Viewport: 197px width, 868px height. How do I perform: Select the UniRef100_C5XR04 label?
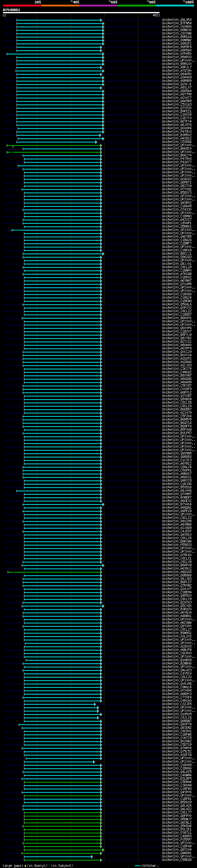pos(176,142)
